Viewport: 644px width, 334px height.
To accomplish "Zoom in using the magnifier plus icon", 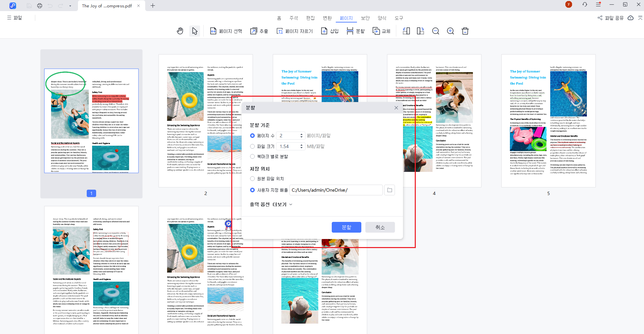I will click(x=450, y=31).
